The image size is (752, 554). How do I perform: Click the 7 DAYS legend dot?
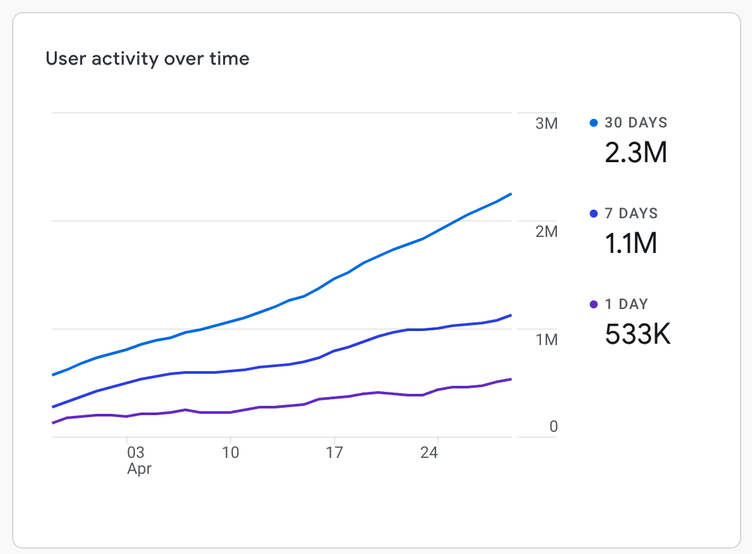click(x=594, y=214)
